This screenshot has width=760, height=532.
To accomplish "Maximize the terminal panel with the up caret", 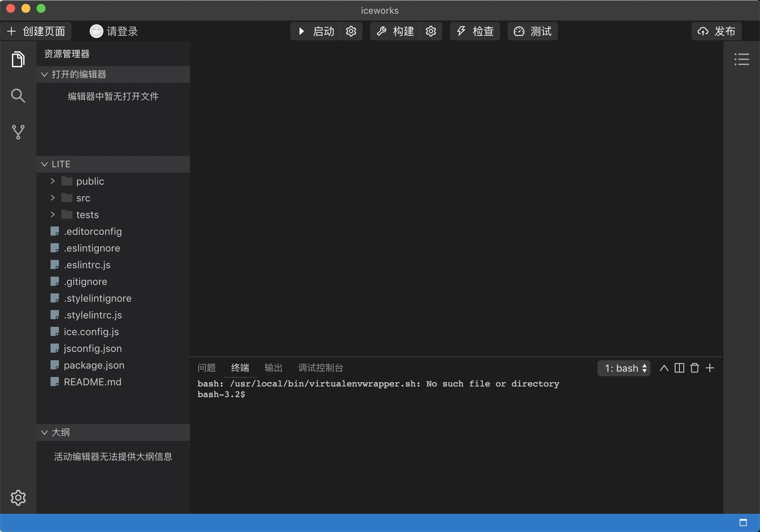I will tap(664, 368).
